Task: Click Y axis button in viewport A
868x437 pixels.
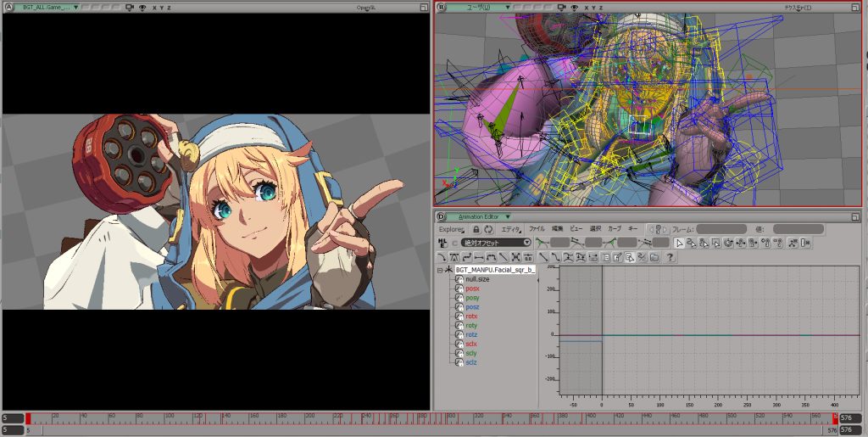Action: tap(162, 8)
